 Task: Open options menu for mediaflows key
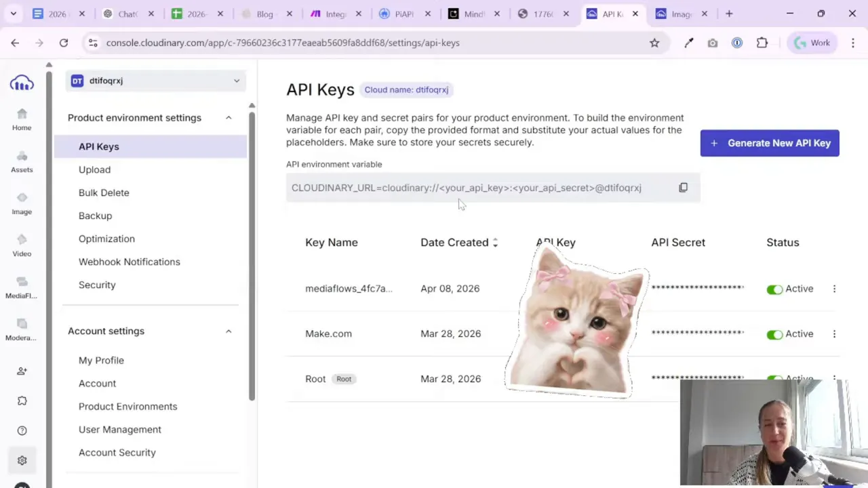[834, 289]
